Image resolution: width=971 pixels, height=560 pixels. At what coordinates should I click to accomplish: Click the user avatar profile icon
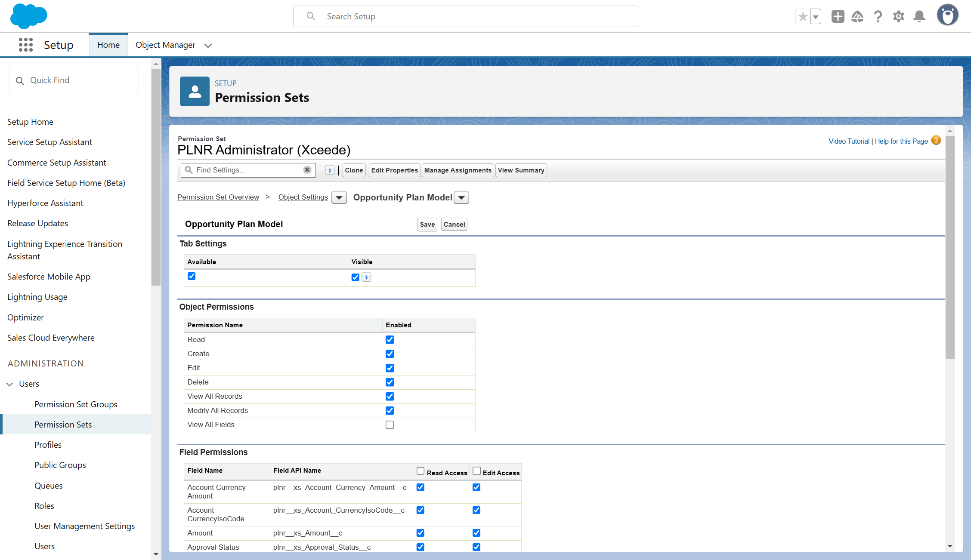click(947, 15)
